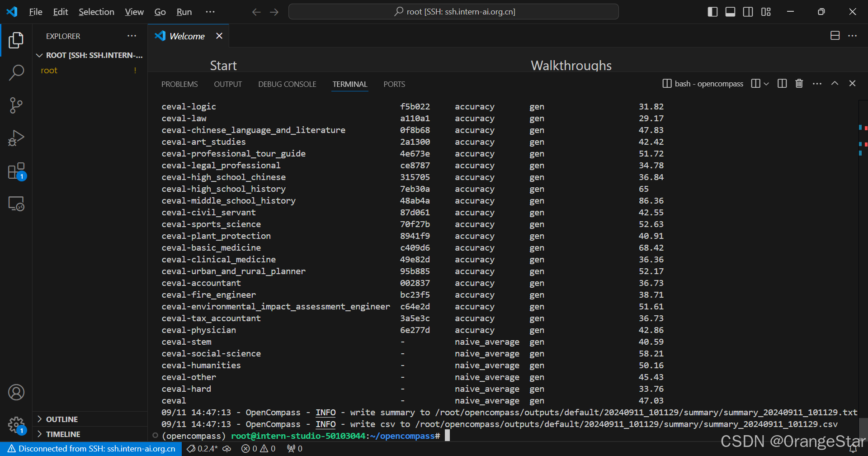Viewport: 868px width, 456px height.
Task: Close the Welcome tab
Action: tap(219, 36)
